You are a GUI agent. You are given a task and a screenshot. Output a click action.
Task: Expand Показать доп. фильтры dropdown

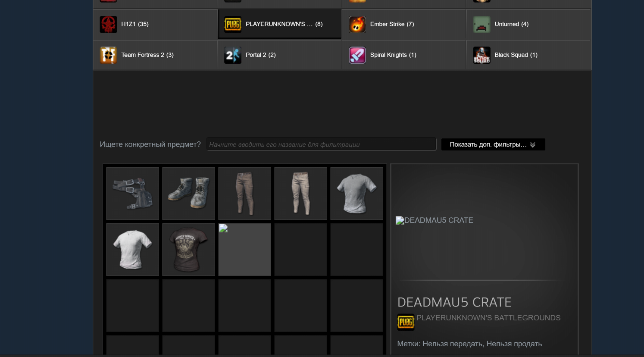[x=493, y=144]
